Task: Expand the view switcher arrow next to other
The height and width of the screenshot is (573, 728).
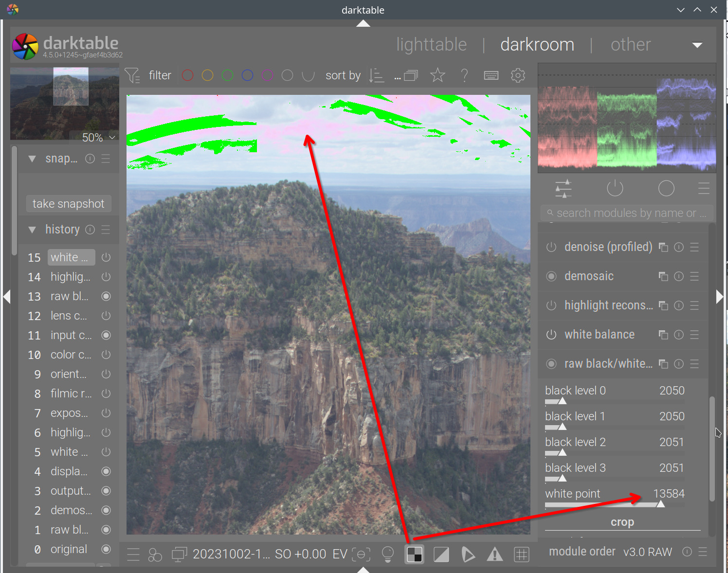Action: 697,45
